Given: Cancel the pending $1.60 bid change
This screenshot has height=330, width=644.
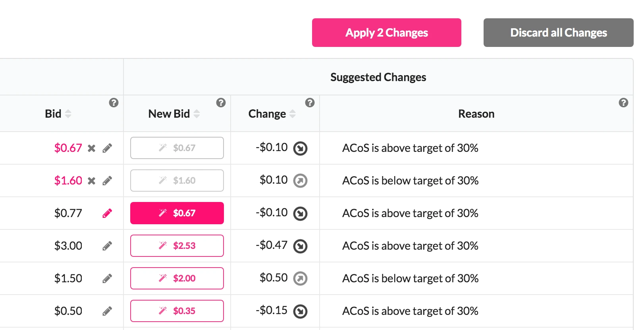Looking at the screenshot, I should [92, 181].
